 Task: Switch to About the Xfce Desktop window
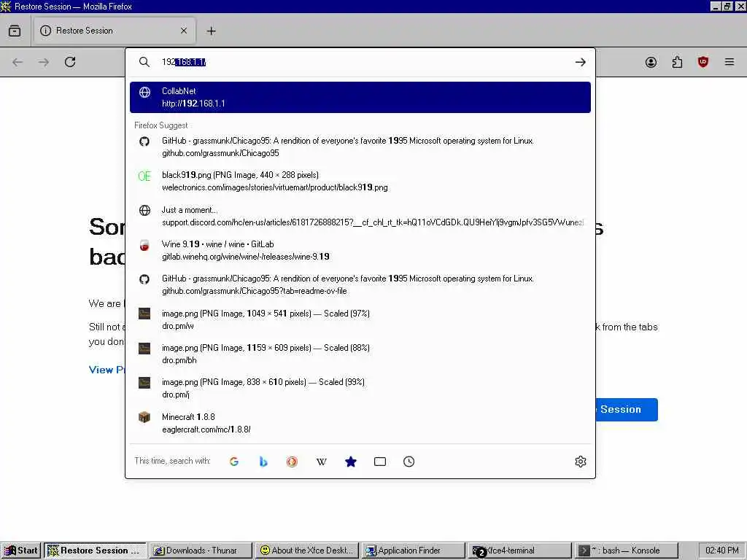click(x=306, y=551)
